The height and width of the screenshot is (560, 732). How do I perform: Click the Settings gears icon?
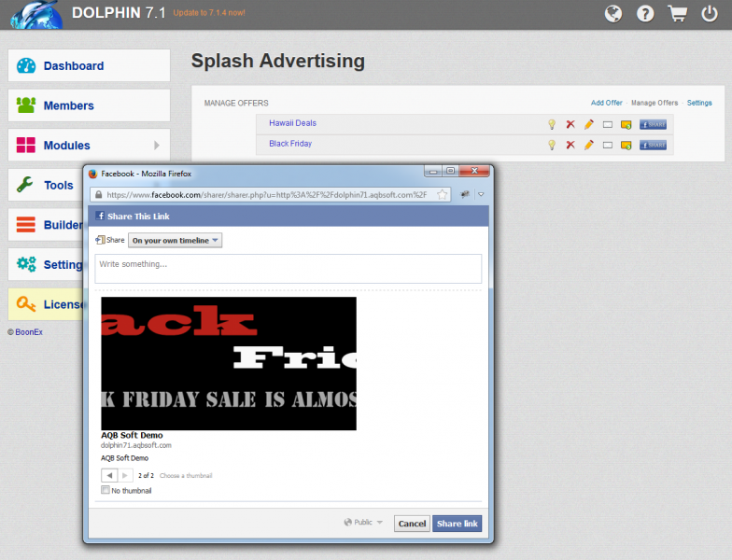(26, 264)
